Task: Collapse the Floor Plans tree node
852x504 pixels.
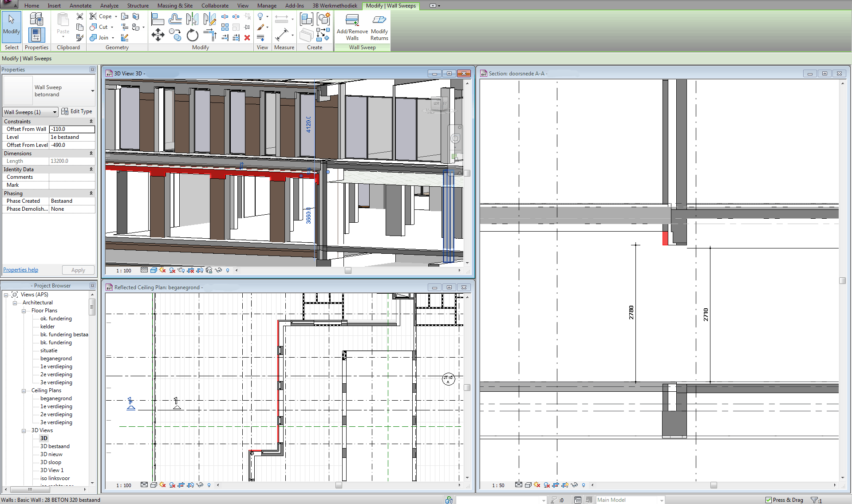Action: (x=24, y=311)
